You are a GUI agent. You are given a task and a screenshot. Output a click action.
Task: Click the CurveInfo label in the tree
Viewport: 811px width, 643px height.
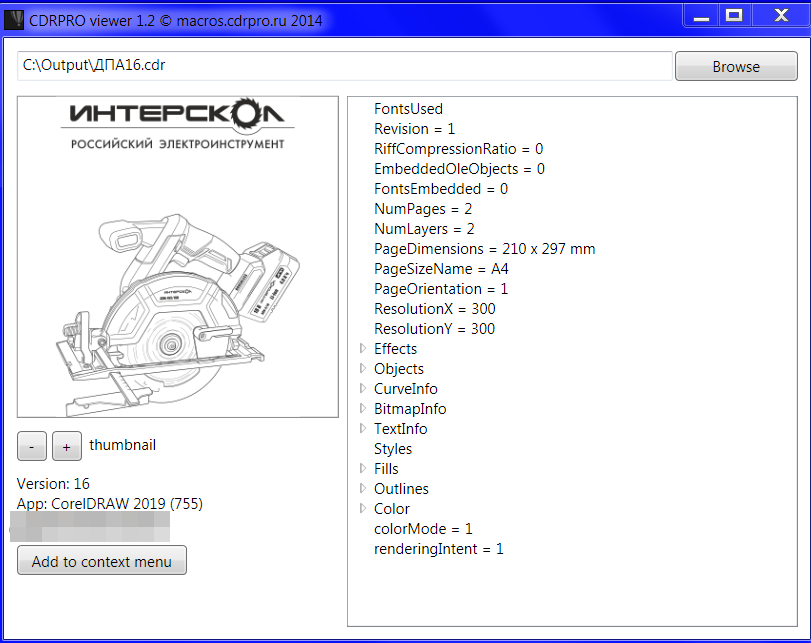[406, 388]
